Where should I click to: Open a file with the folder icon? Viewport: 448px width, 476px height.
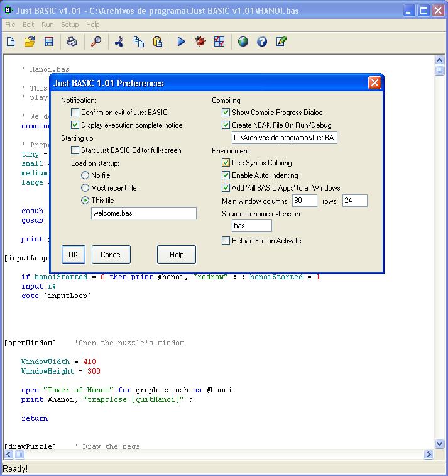[x=30, y=42]
